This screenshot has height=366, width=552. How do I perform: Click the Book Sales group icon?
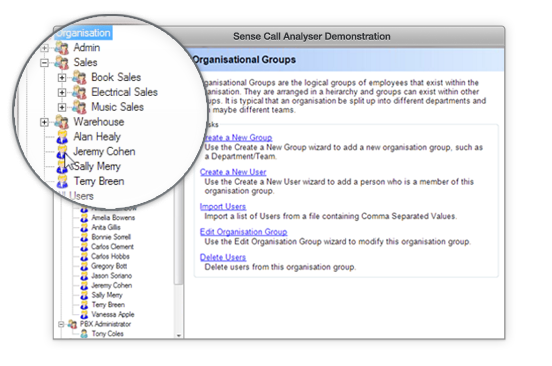point(80,77)
